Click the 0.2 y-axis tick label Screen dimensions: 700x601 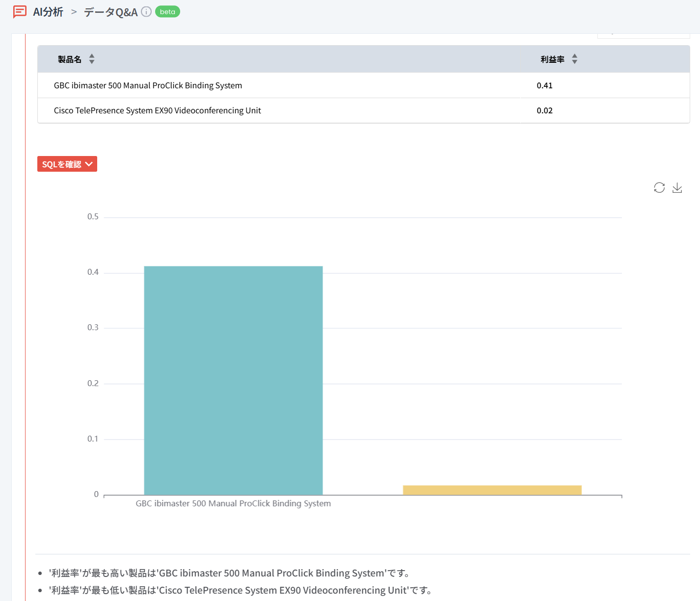click(x=93, y=384)
